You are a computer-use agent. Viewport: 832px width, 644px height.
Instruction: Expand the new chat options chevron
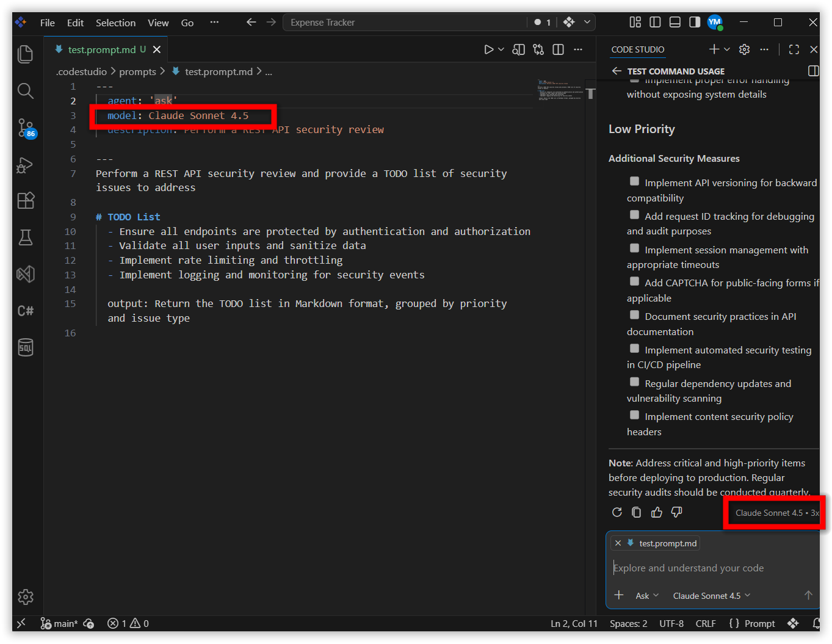pos(726,49)
